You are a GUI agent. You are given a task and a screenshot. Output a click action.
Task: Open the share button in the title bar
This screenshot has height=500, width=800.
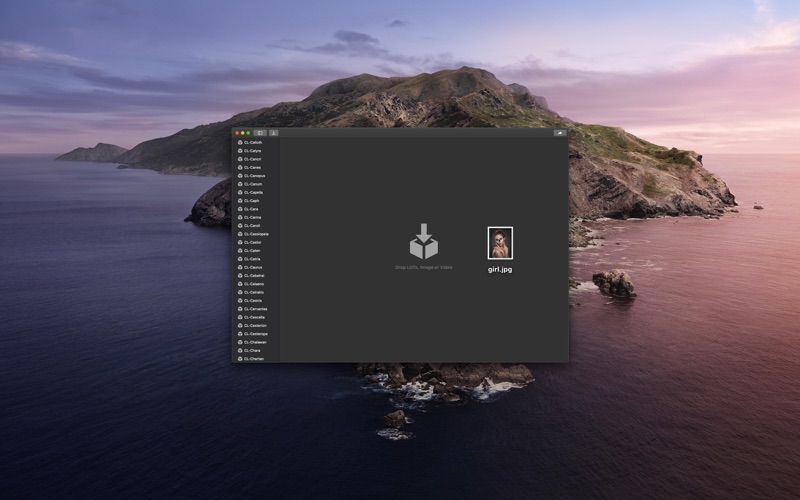click(x=560, y=133)
